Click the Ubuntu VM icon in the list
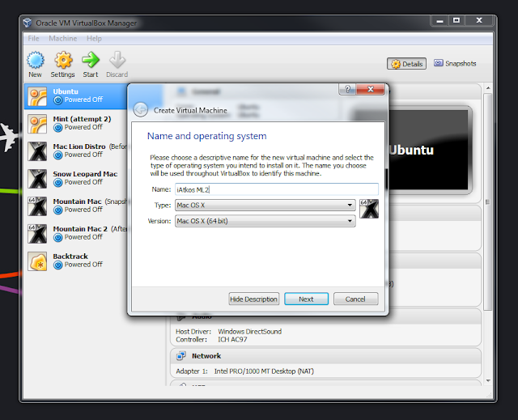518x420 pixels. pyautogui.click(x=37, y=96)
